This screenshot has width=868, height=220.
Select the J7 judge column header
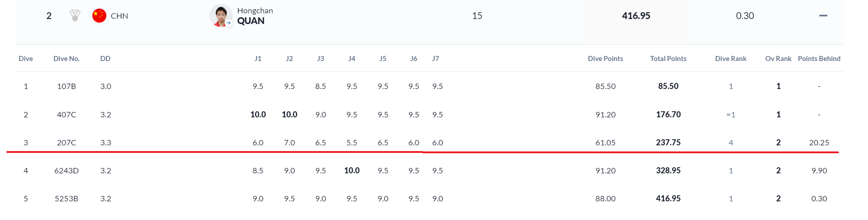point(435,58)
